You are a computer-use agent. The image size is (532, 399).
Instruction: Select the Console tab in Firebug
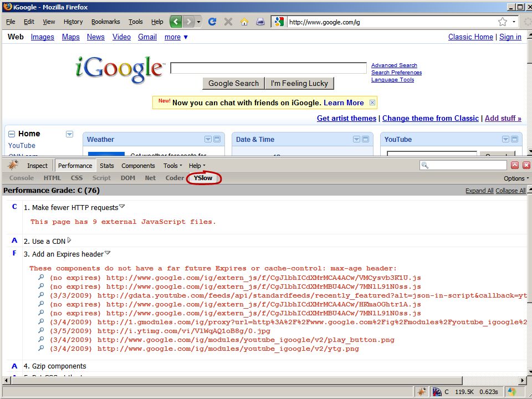pyautogui.click(x=22, y=178)
